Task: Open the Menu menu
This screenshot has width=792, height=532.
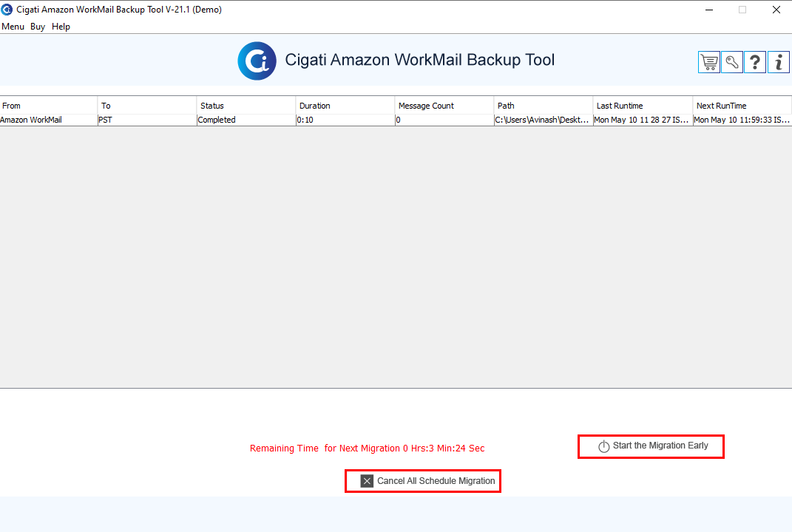Action: point(13,27)
